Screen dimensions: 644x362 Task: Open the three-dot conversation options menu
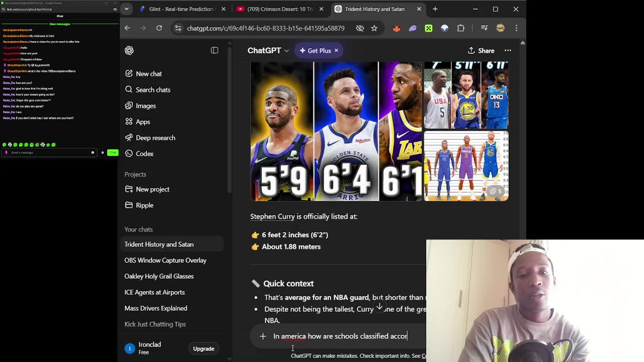click(508, 50)
